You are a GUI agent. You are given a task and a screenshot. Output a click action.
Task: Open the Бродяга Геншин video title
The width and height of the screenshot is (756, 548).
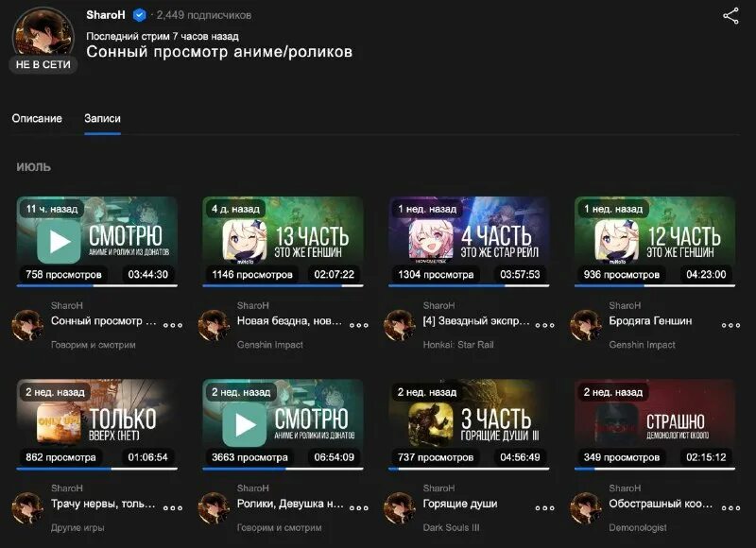click(x=650, y=321)
